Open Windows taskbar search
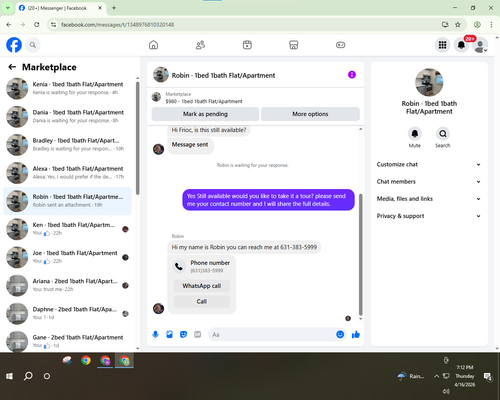 point(28,376)
